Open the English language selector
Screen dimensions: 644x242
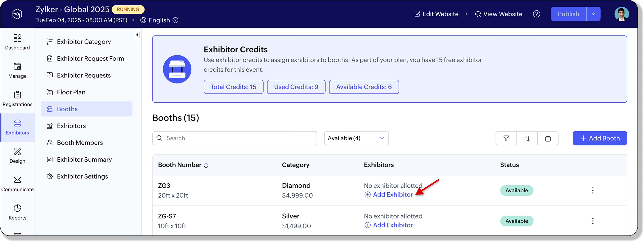pos(159,20)
